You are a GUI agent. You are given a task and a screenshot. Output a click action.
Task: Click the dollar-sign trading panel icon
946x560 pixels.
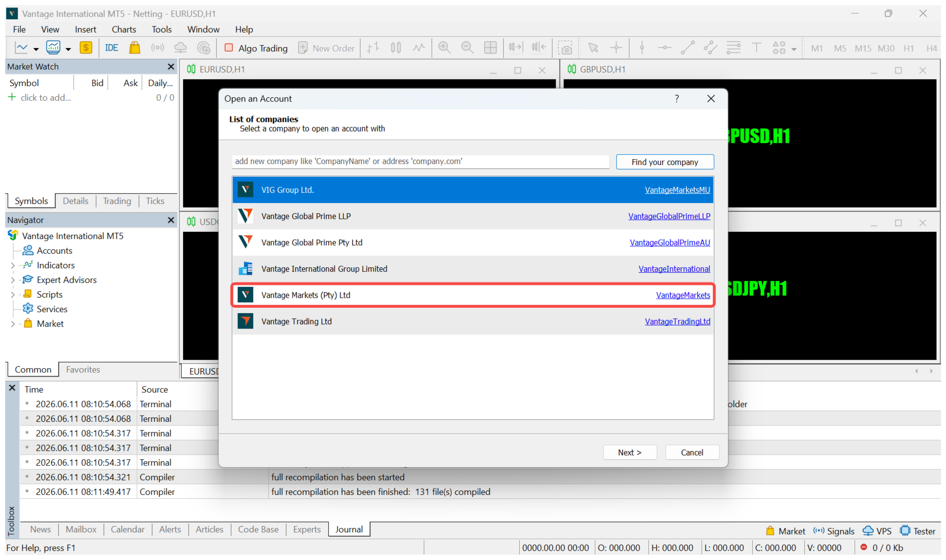pyautogui.click(x=86, y=48)
